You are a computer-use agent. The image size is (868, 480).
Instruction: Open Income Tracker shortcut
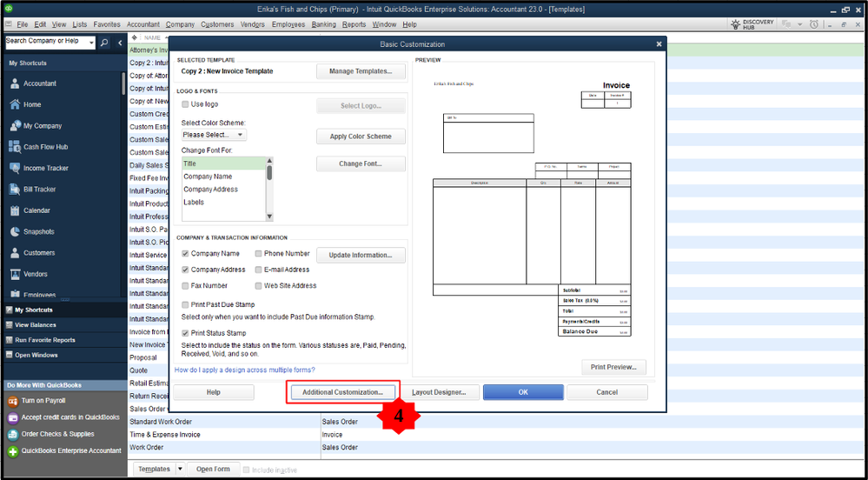tap(39, 168)
